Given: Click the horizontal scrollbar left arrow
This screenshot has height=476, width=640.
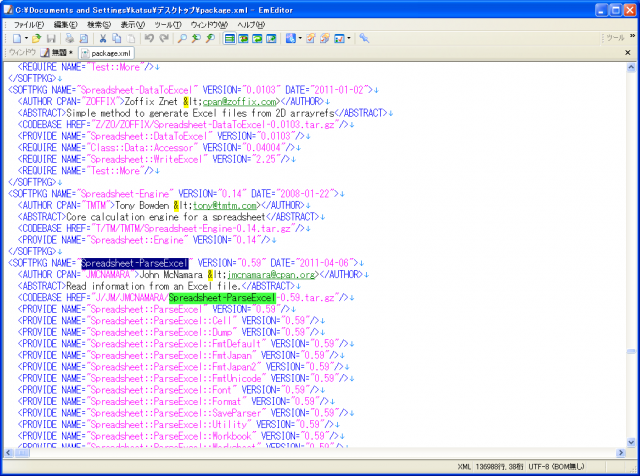Looking at the screenshot, I should point(8,453).
